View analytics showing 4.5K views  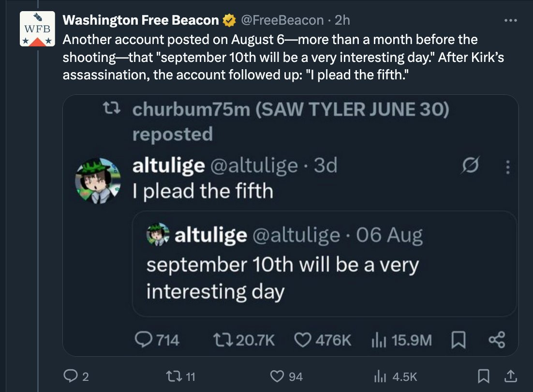(x=380, y=376)
